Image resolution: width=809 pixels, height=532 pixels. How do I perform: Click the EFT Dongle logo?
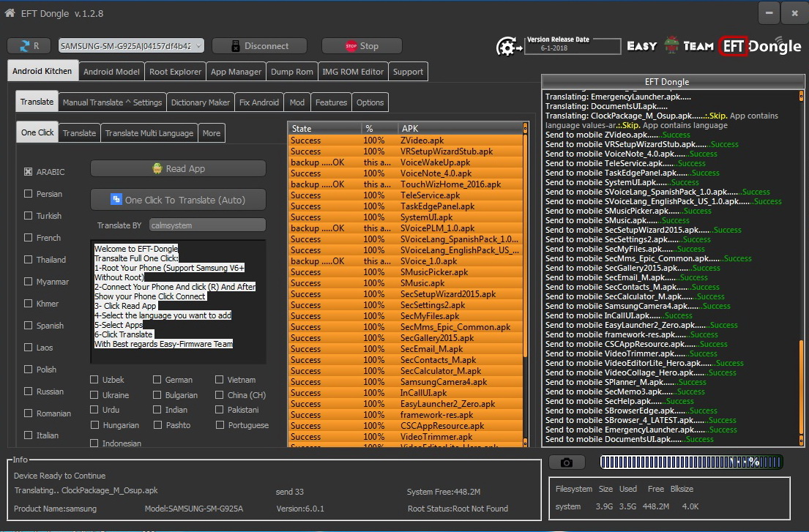(x=761, y=46)
